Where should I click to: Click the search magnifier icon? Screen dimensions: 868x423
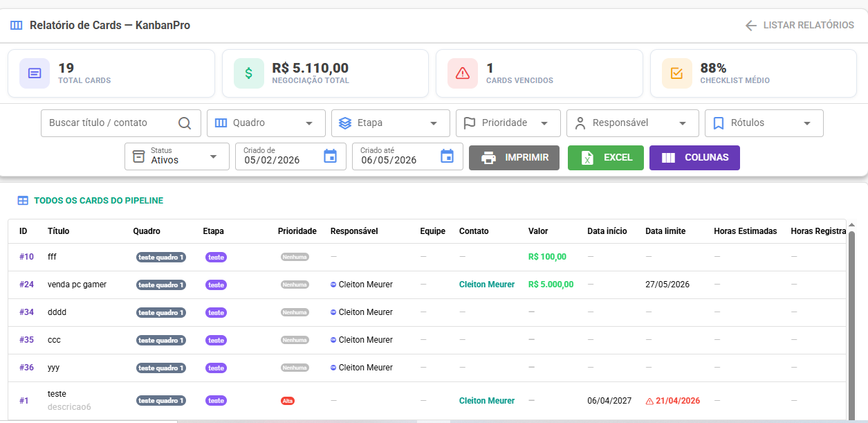(185, 123)
